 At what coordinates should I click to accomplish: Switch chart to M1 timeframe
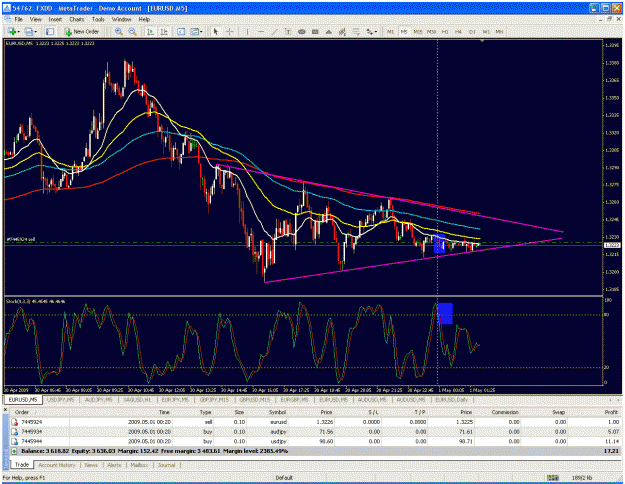point(391,31)
